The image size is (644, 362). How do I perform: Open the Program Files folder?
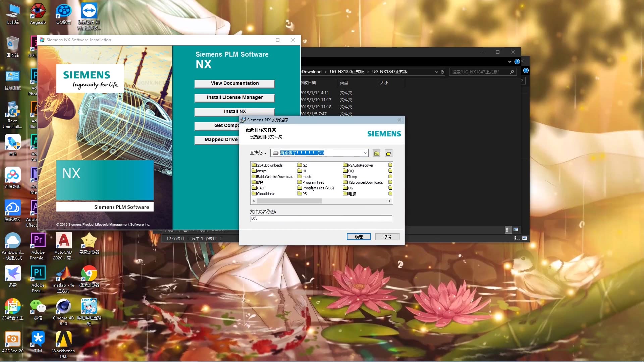click(x=313, y=182)
